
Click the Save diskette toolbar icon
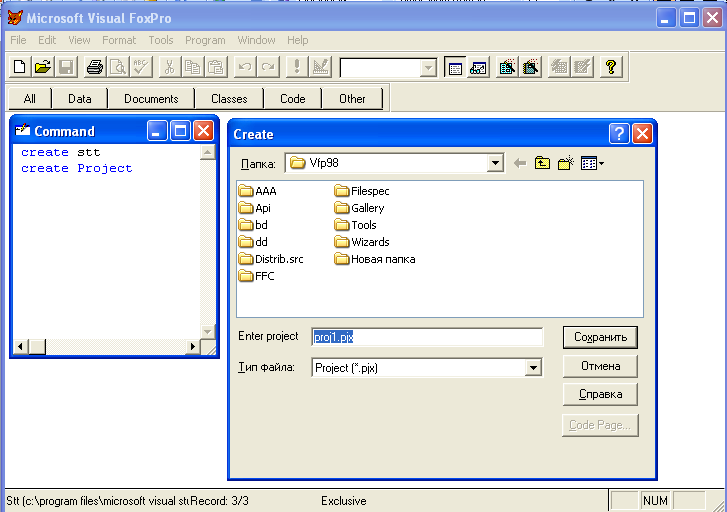tap(66, 67)
